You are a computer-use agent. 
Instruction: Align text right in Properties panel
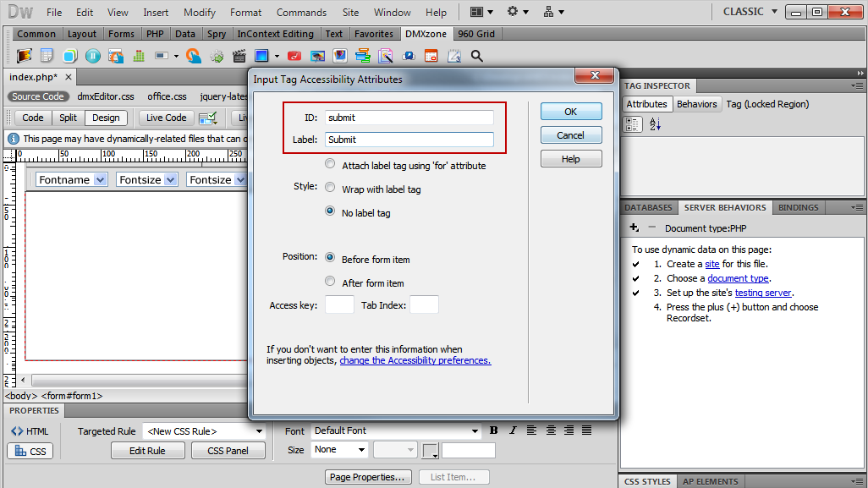point(569,430)
